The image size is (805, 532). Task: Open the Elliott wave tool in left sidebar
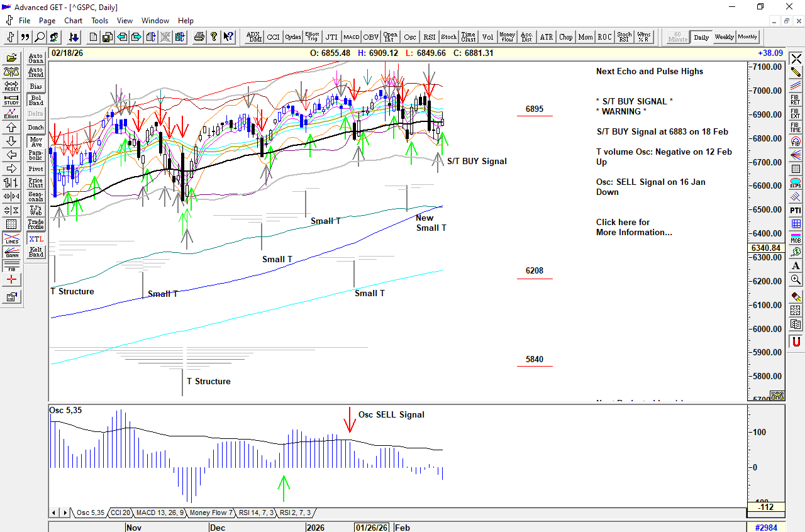(11, 113)
